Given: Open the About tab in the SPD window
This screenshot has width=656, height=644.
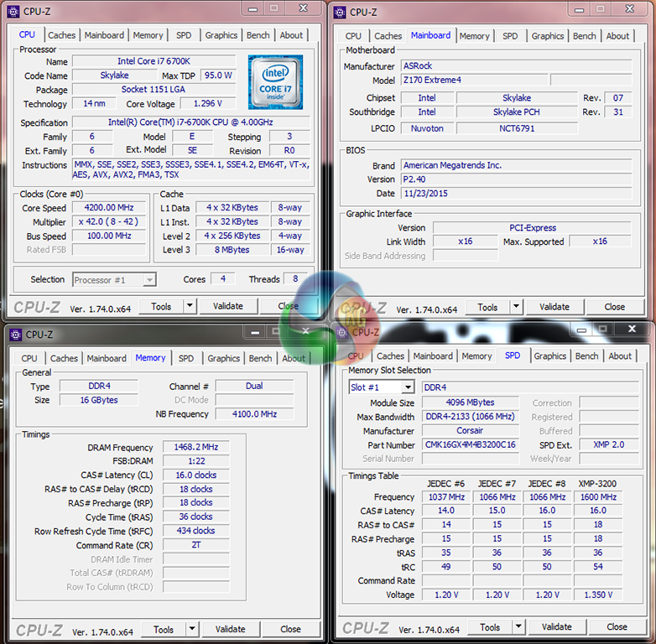Looking at the screenshot, I should pyautogui.click(x=620, y=356).
